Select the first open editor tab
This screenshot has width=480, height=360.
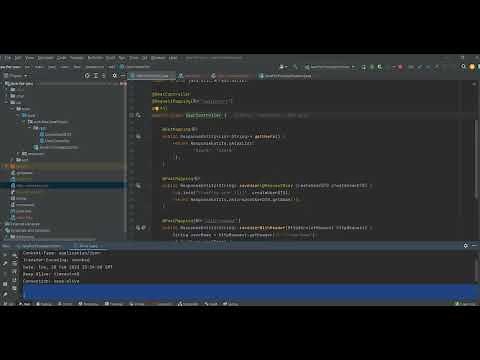click(x=152, y=76)
